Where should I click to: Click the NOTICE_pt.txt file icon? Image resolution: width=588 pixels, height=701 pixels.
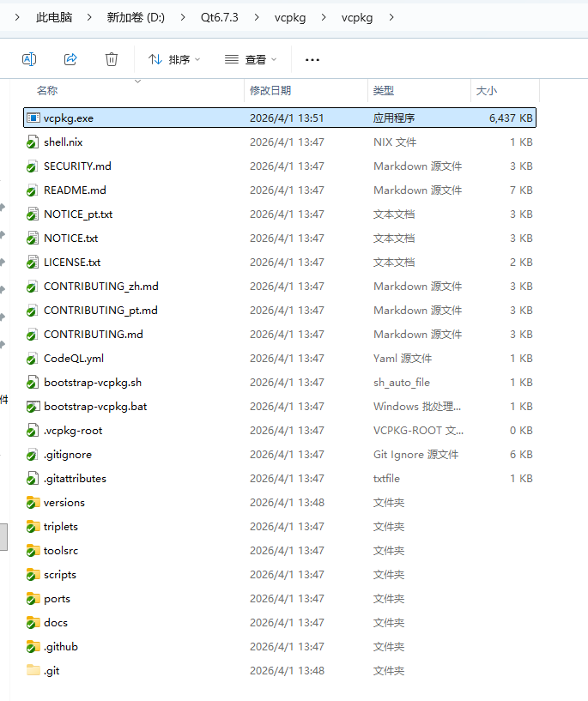click(33, 215)
